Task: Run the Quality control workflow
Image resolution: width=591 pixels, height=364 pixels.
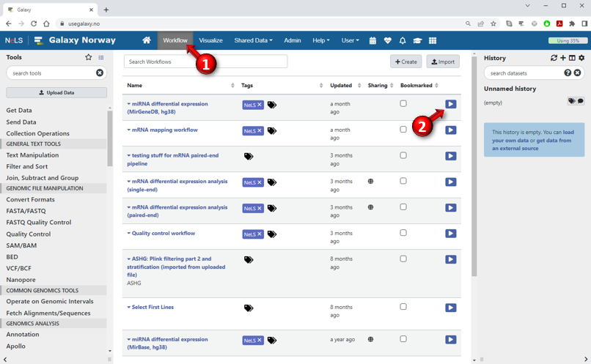Action: [x=450, y=234]
